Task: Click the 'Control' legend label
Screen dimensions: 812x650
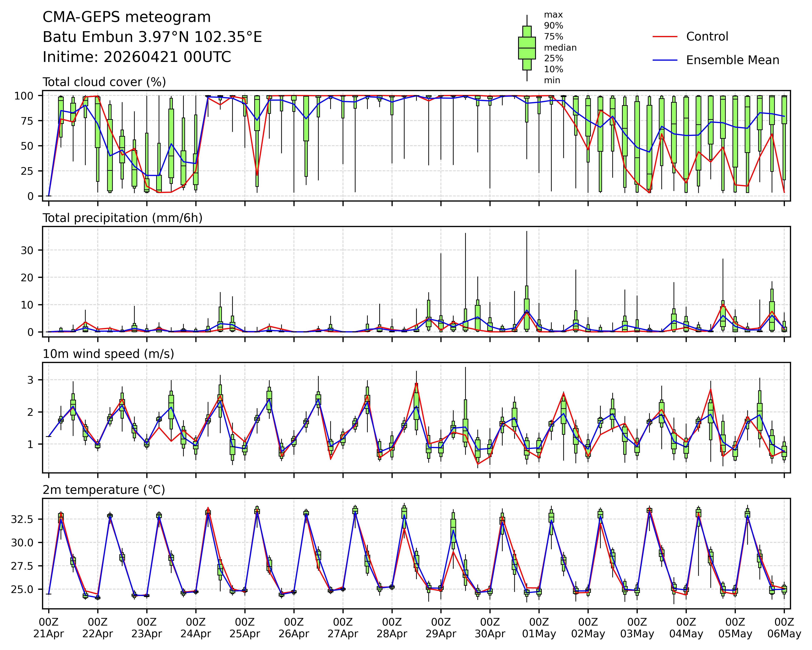Action: (707, 36)
